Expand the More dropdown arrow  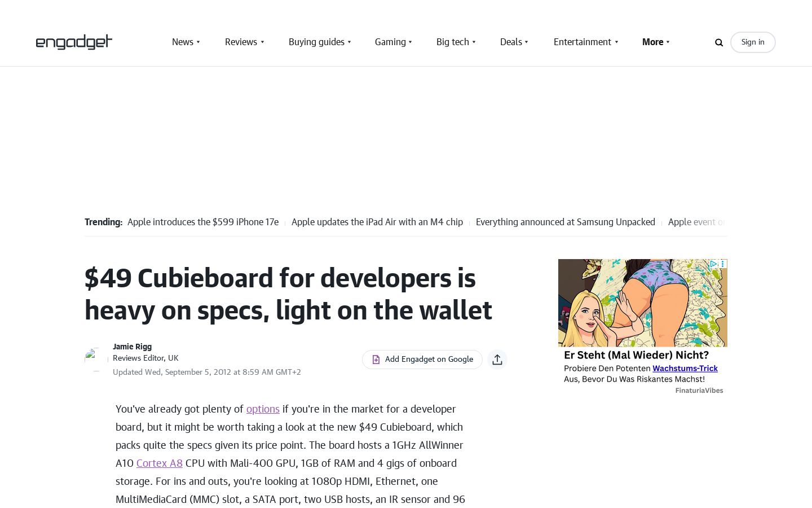point(668,42)
